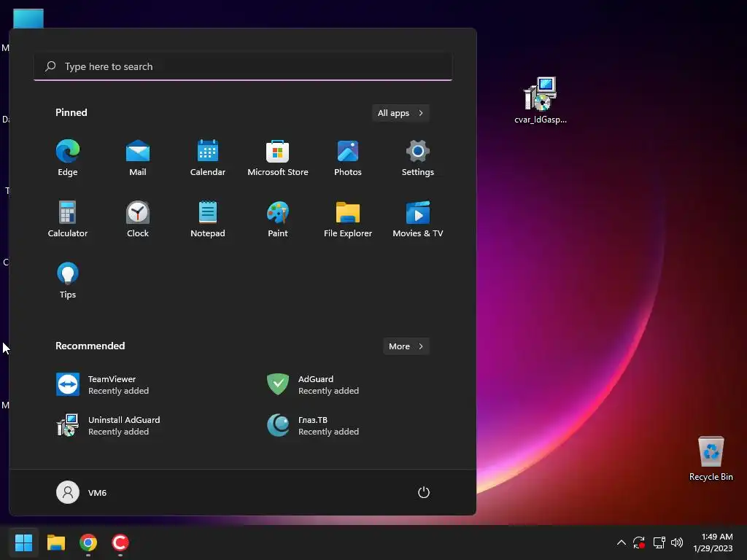Open the pinned Calendar app
747x560 pixels.
208,157
